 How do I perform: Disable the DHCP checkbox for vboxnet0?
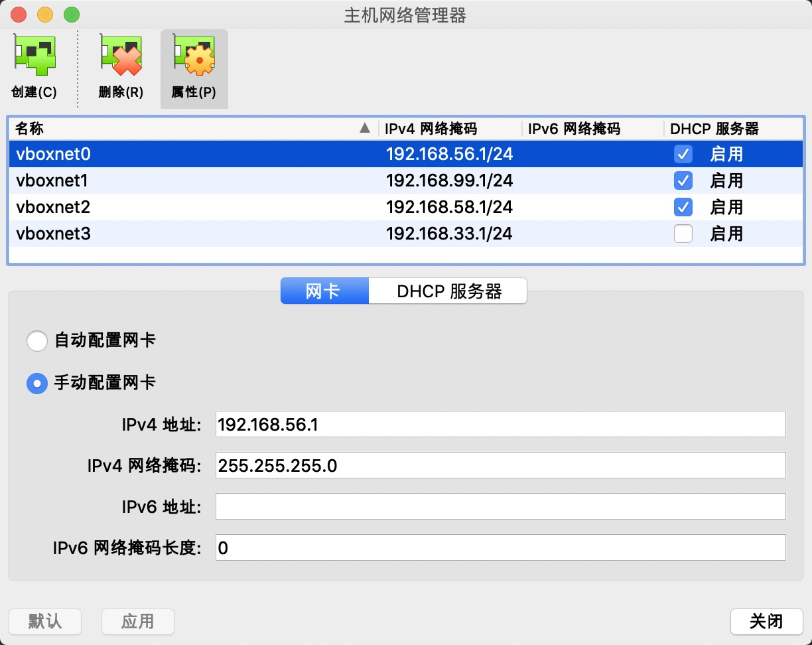pyautogui.click(x=683, y=154)
